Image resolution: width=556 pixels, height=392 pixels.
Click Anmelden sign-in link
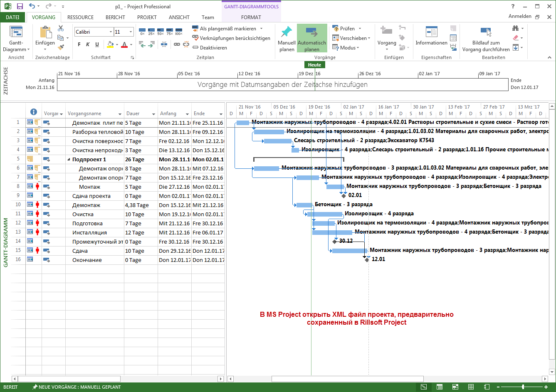click(520, 16)
